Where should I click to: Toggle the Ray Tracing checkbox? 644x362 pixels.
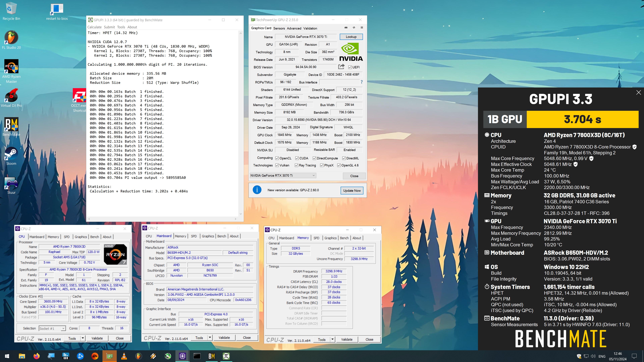coord(297,165)
